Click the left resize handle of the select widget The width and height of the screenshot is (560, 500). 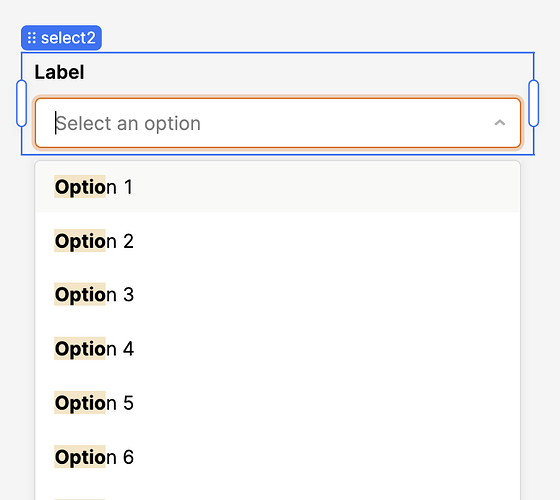pyautogui.click(x=21, y=104)
